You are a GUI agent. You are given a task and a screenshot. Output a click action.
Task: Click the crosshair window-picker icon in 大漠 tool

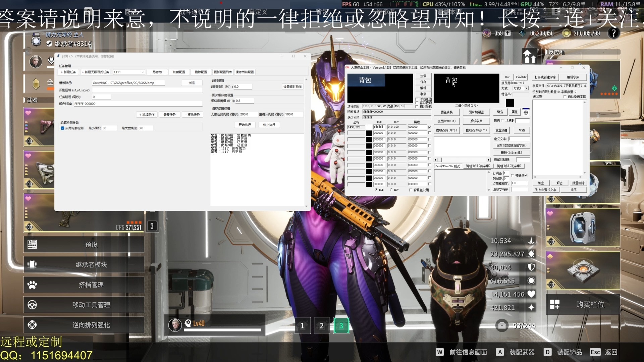tap(526, 112)
